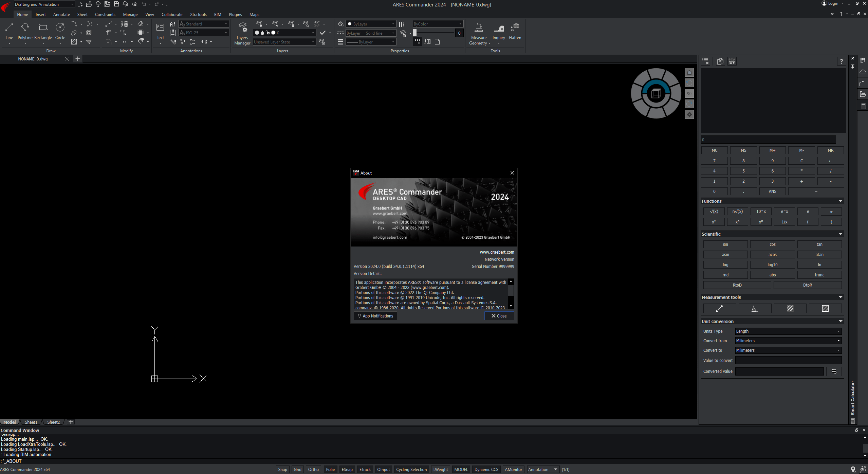This screenshot has width=868, height=474.
Task: Toggle Ortho mode
Action: point(313,470)
